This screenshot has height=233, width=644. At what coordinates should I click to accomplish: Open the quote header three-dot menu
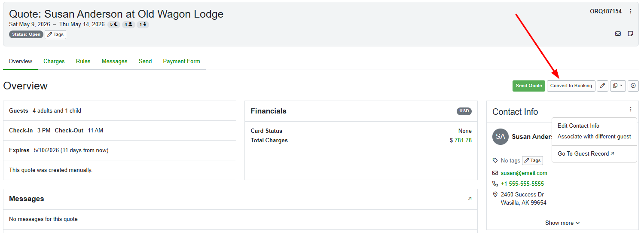631,12
